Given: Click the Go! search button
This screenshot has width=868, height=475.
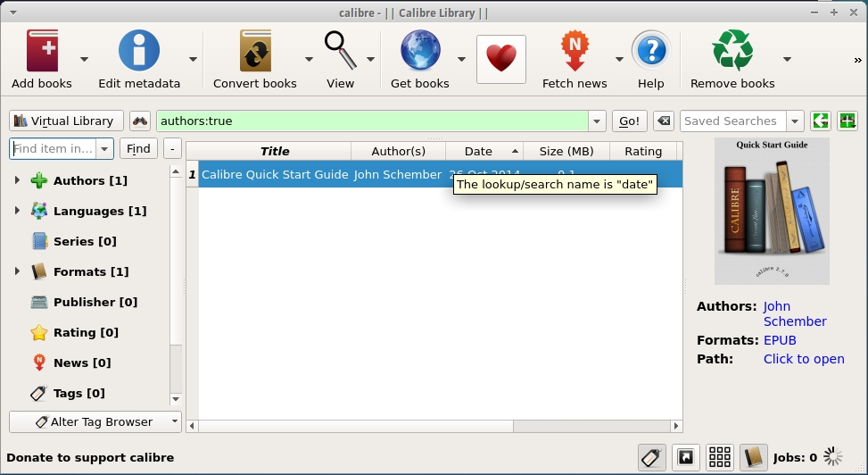Looking at the screenshot, I should pos(630,121).
